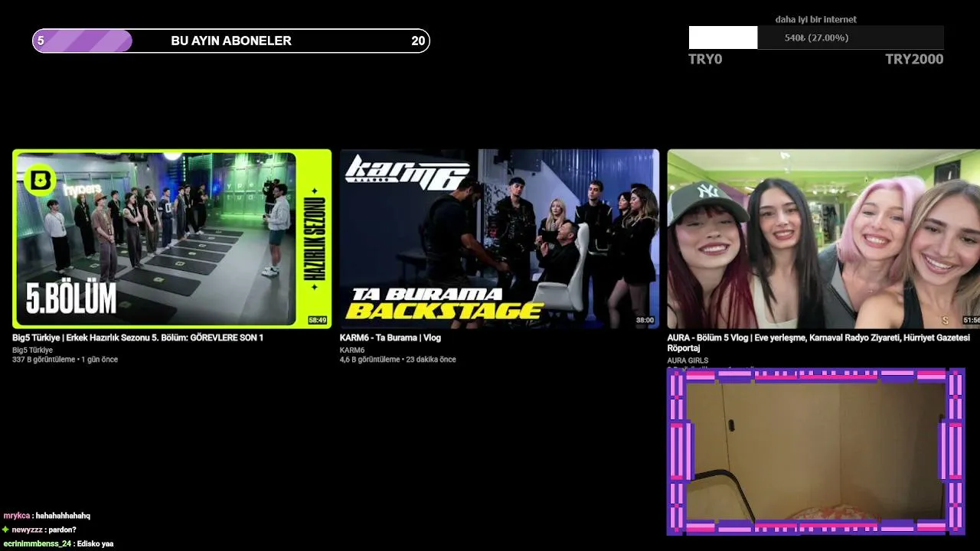Click the 'daha iyi bir internet' goal label
Screen dimensions: 980x551
[x=816, y=19]
